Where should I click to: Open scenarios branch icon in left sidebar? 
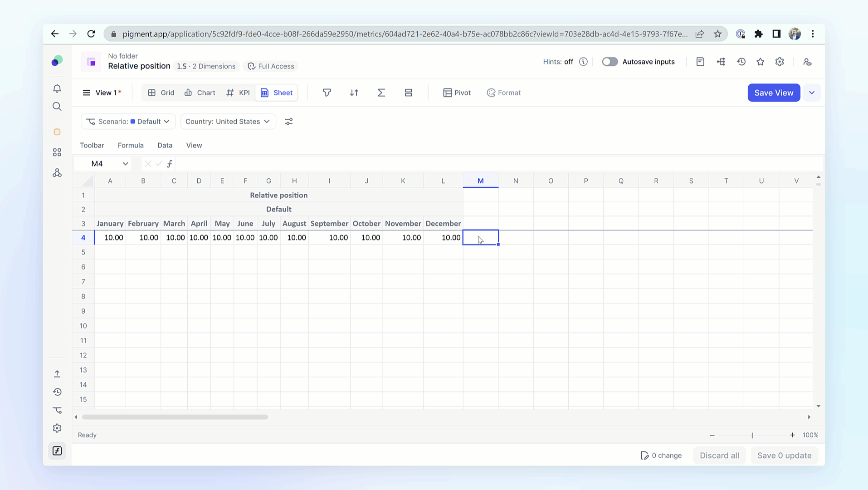[x=57, y=410]
